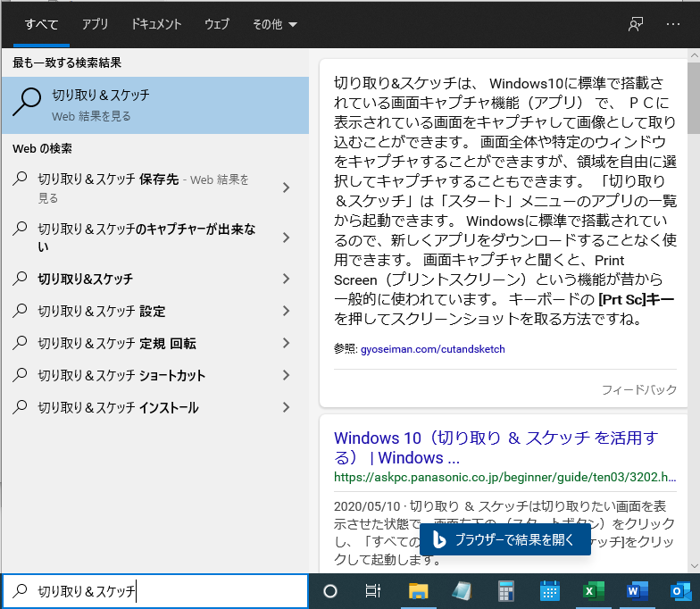Launch Outlook from the taskbar

[680, 591]
